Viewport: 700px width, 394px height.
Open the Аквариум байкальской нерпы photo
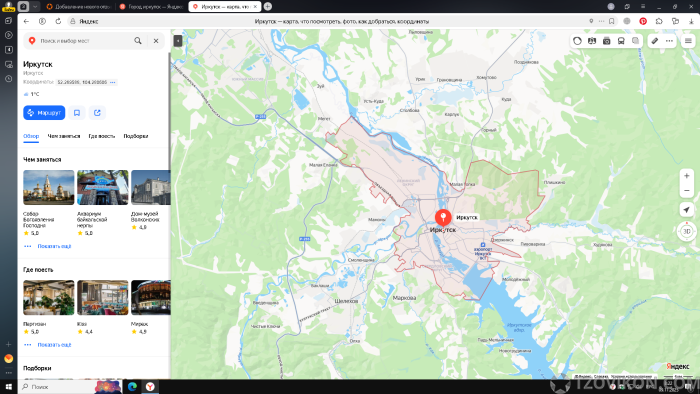(x=103, y=187)
